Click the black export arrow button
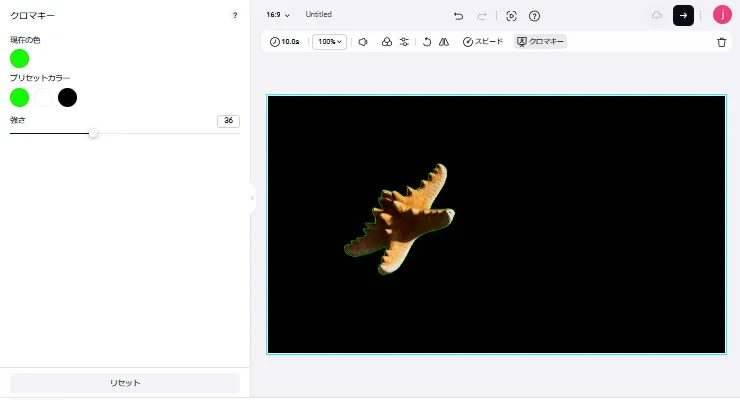The image size is (740, 400). coord(683,15)
